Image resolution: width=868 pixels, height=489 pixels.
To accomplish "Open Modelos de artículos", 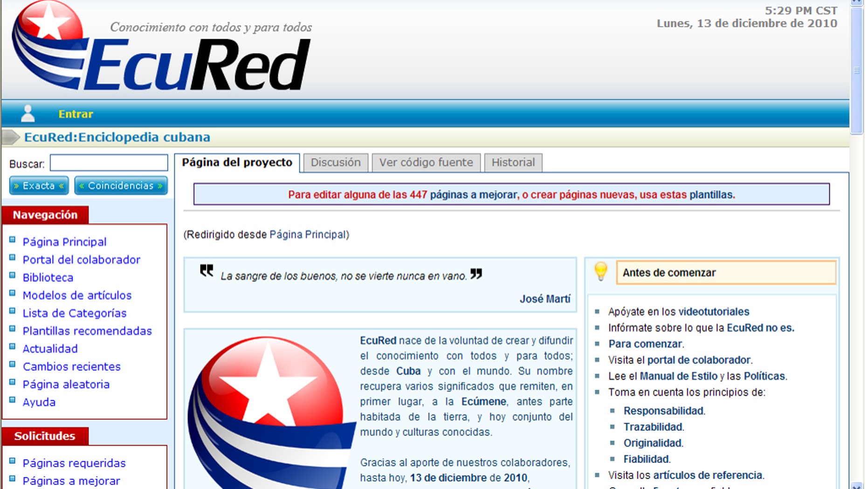I will point(77,295).
